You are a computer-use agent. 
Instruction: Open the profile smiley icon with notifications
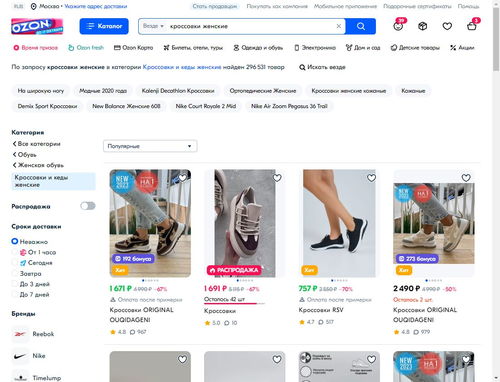pos(398,26)
